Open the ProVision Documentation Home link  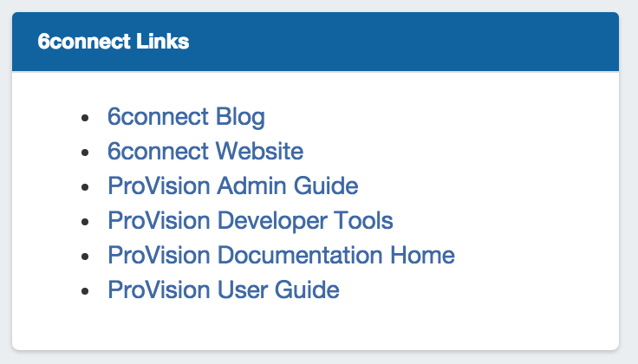(x=281, y=256)
